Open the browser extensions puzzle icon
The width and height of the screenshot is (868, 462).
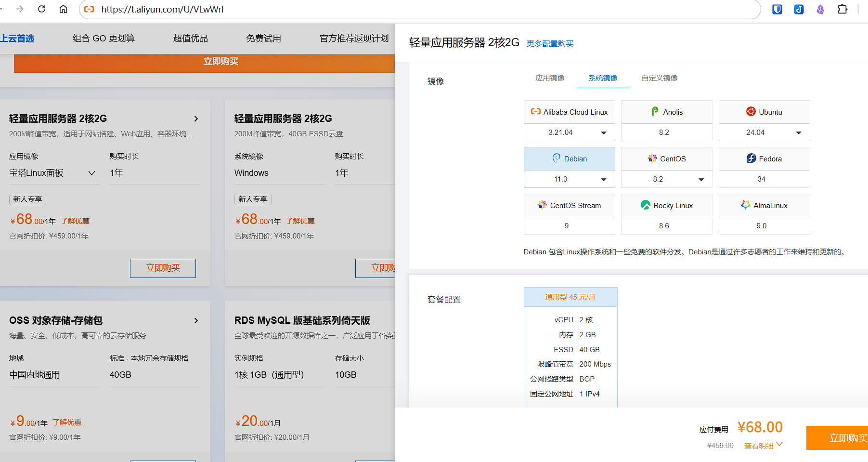842,9
